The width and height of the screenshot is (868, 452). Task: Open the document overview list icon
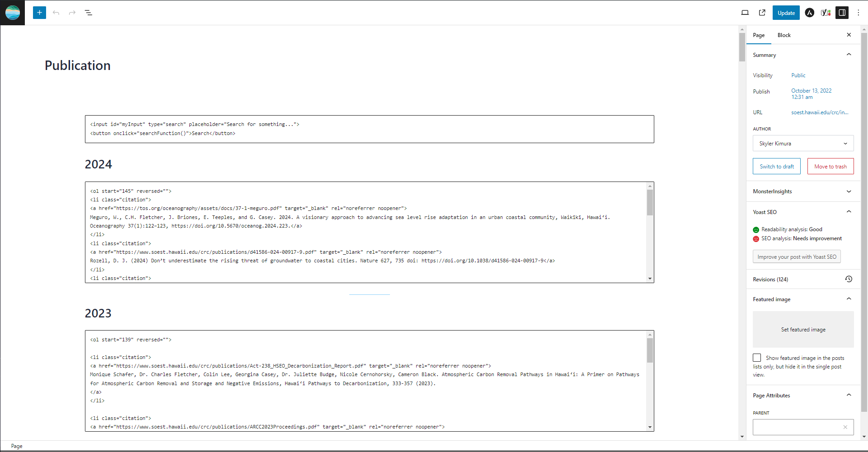coord(89,13)
